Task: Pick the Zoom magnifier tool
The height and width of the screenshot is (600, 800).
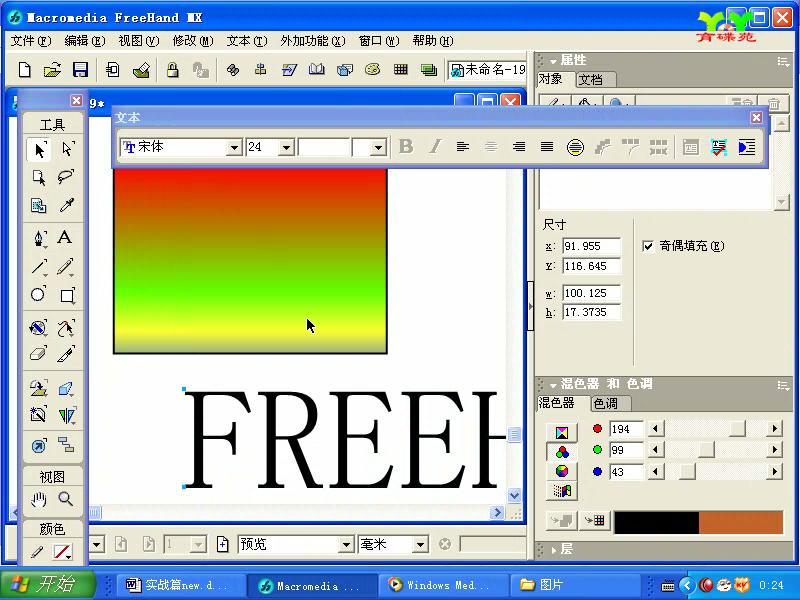Action: (x=66, y=498)
